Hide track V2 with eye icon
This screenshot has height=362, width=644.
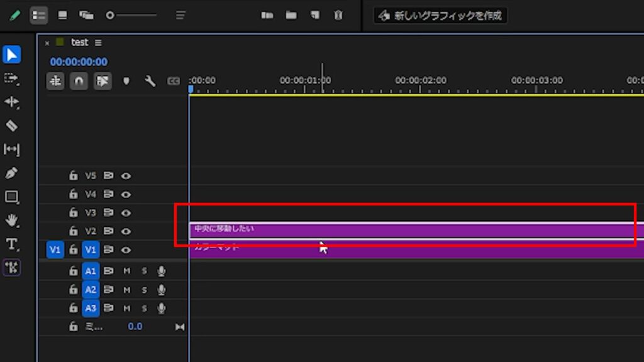click(x=126, y=231)
